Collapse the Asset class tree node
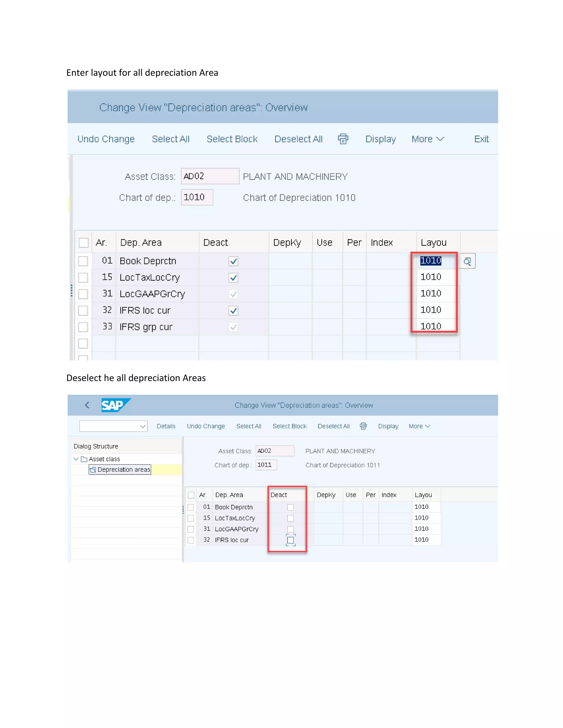Screen dimensions: 563x728 76,459
